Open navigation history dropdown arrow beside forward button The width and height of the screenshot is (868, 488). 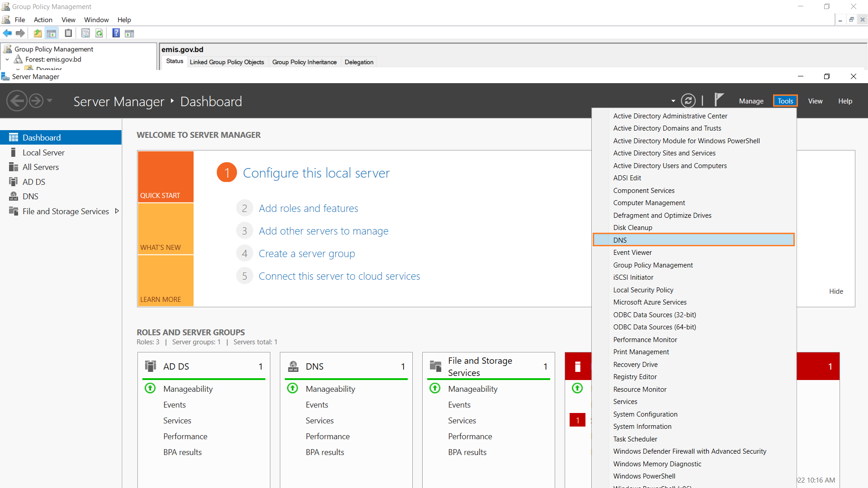coord(50,101)
